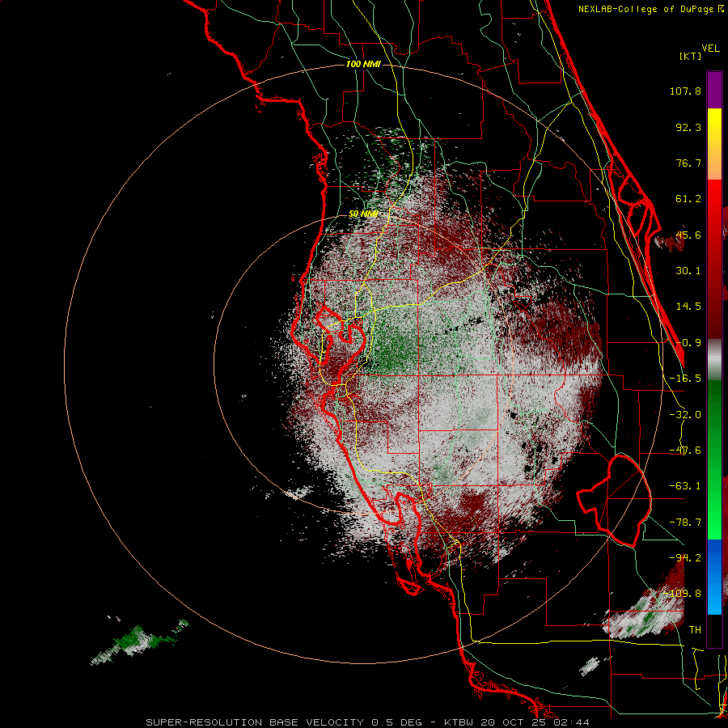Select the -0.9 velocity scale value

[688, 343]
